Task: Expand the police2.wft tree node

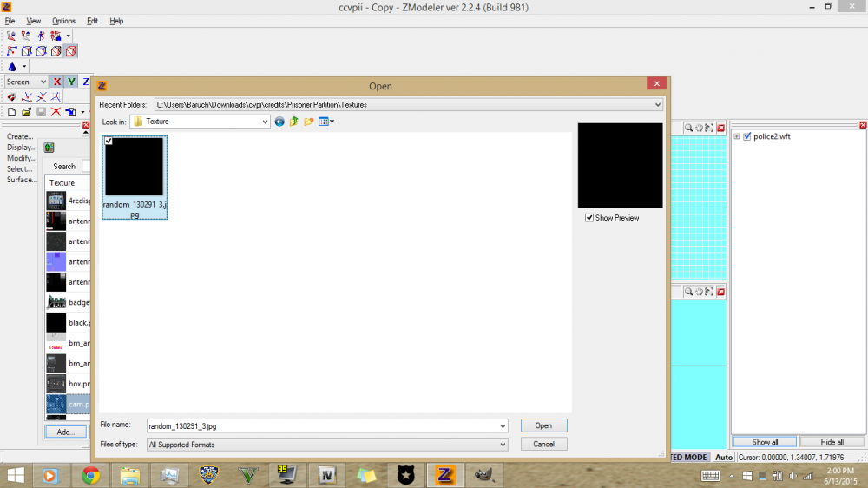Action: click(737, 136)
